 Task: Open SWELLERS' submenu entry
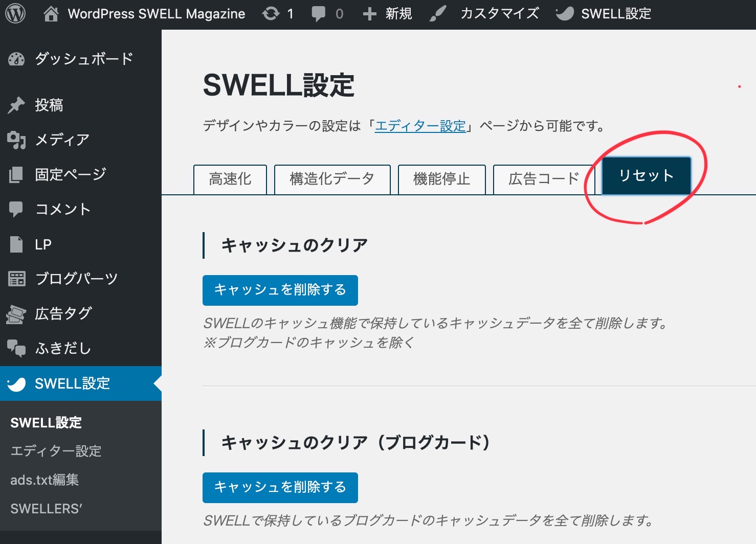(x=46, y=508)
